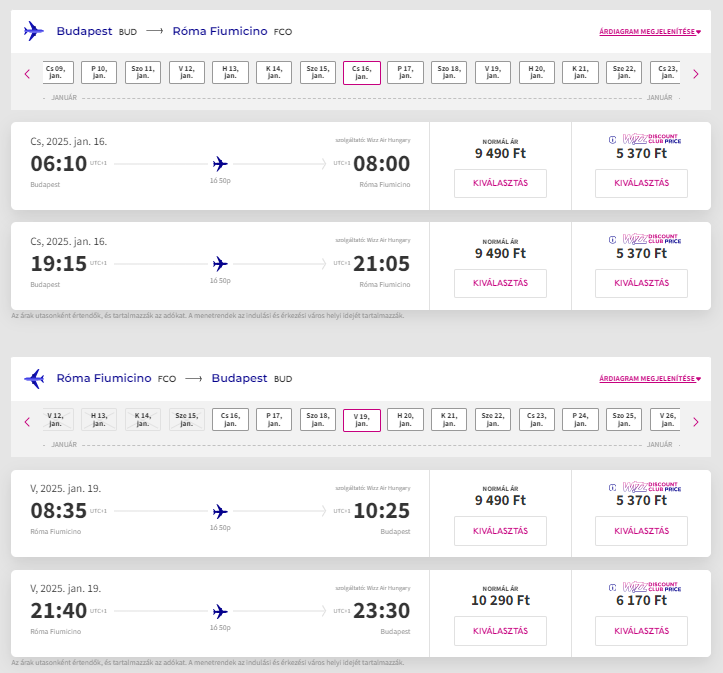Click plane icon in 19:15 flight route line
The image size is (723, 673).
tap(220, 264)
